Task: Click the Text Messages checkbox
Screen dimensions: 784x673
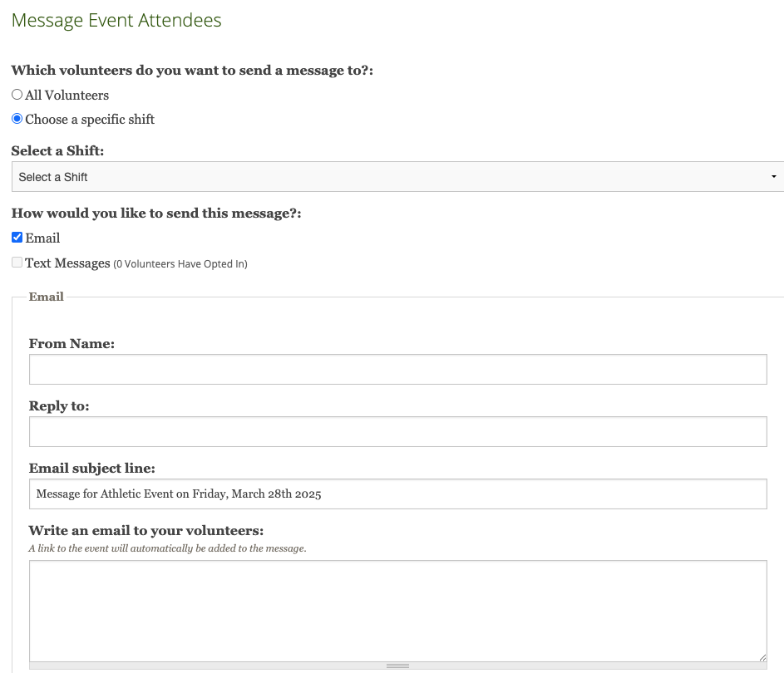Action: tap(17, 263)
